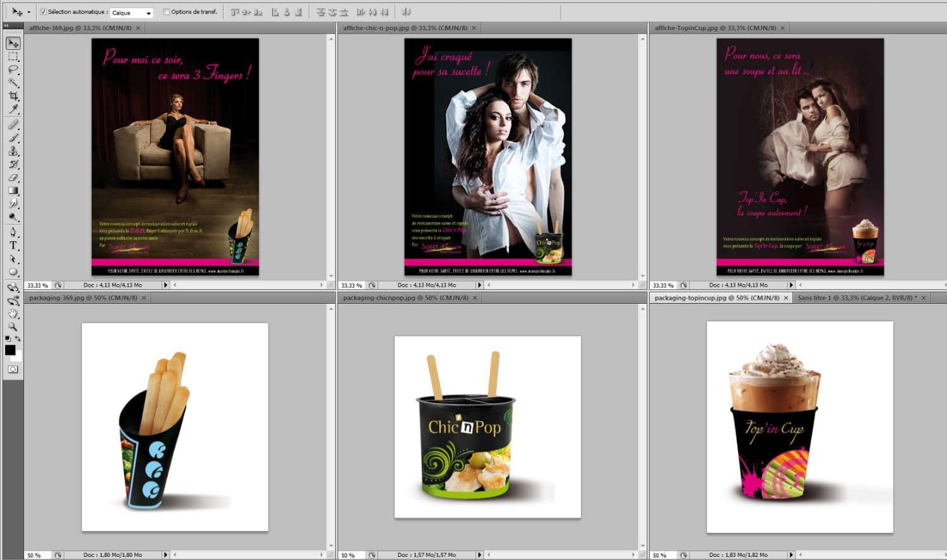
Task: Select the Move tool
Action: pyautogui.click(x=13, y=44)
